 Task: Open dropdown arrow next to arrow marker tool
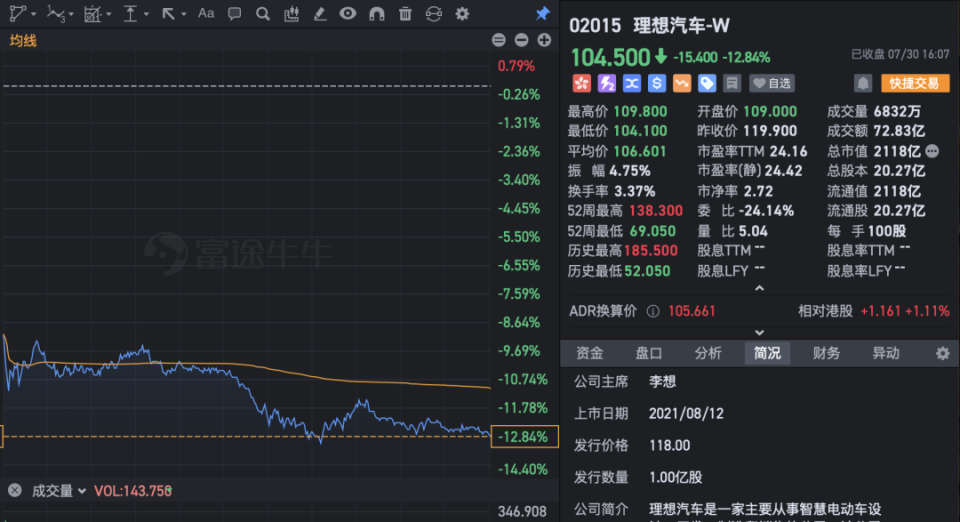tap(183, 14)
